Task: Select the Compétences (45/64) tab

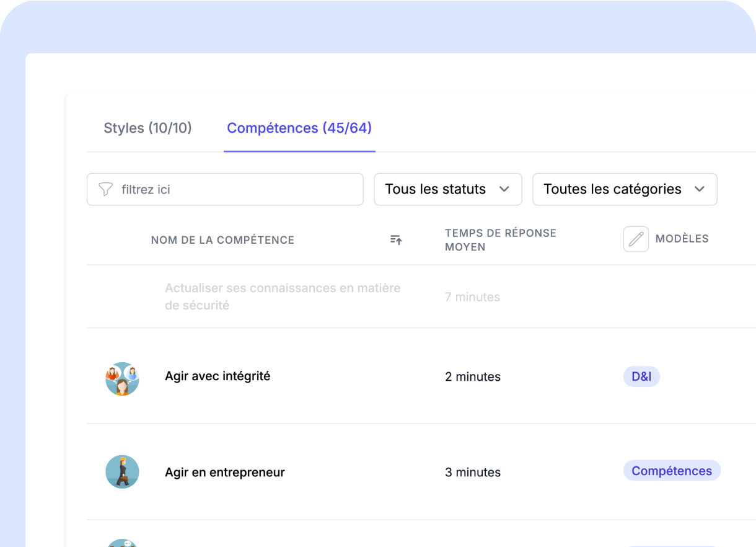Action: click(299, 128)
